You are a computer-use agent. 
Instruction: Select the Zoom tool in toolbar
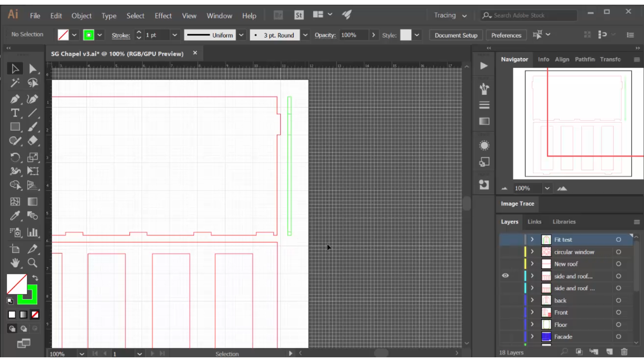click(x=32, y=262)
